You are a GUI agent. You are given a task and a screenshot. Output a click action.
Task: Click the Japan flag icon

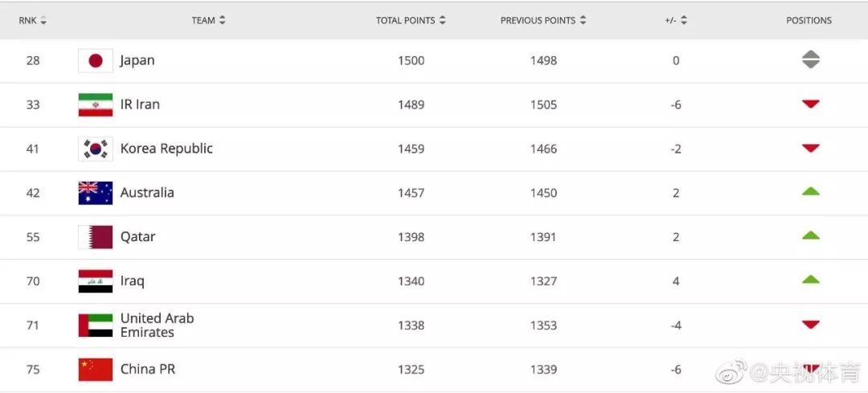click(95, 60)
